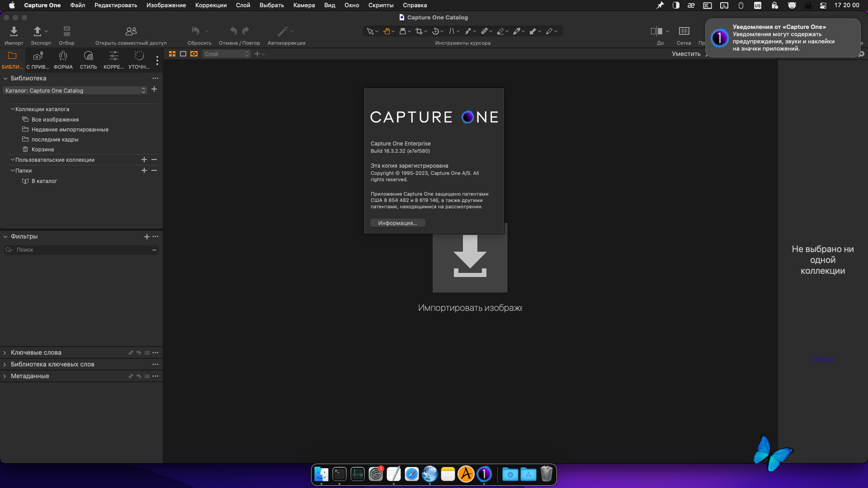This screenshot has width=868, height=488.
Task: Click the Import (Импорт) toolbar icon
Action: [x=14, y=32]
